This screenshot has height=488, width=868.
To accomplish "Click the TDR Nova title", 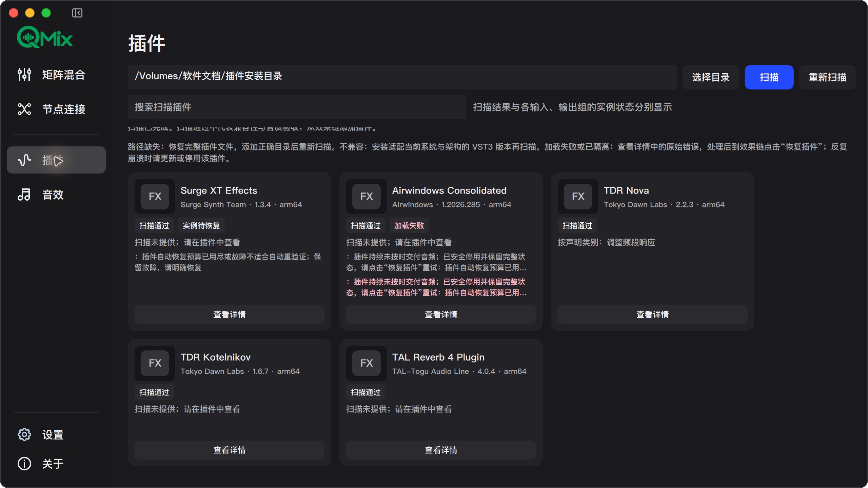I will [626, 190].
